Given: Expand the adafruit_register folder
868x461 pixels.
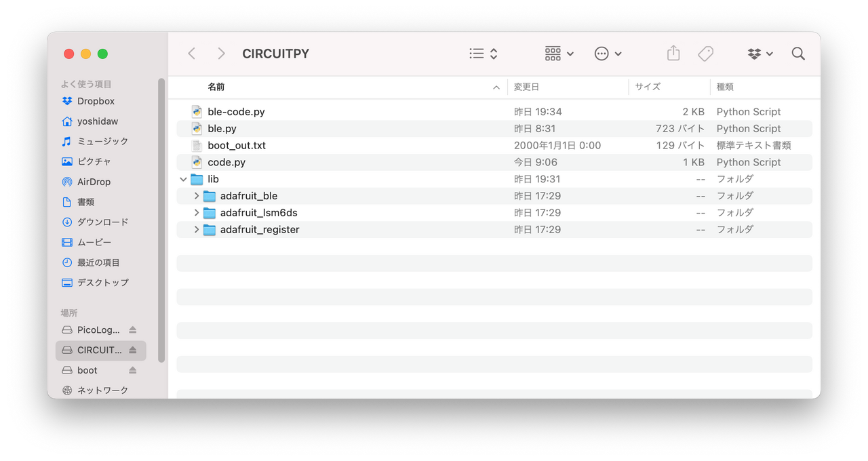Looking at the screenshot, I should (x=196, y=229).
